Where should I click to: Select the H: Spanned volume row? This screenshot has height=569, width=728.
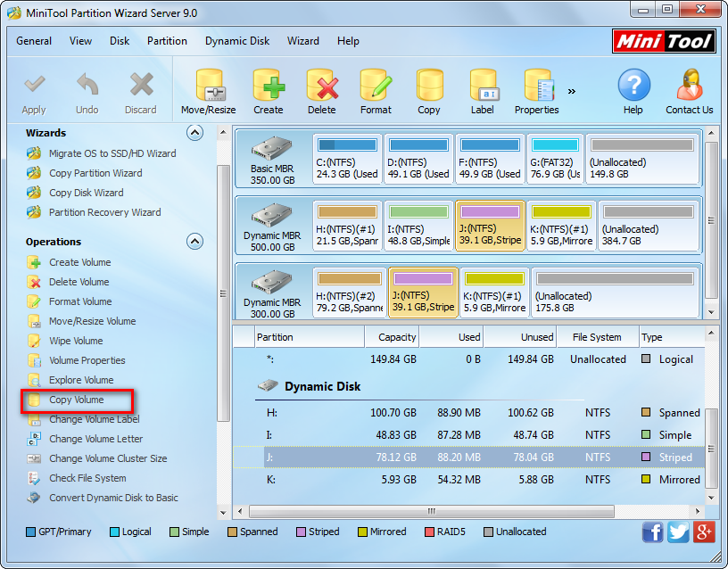pos(469,413)
